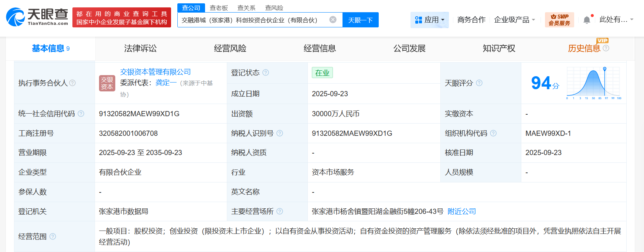Expand the 应用 dropdown menu
This screenshot has height=252, width=644.
[x=430, y=20]
